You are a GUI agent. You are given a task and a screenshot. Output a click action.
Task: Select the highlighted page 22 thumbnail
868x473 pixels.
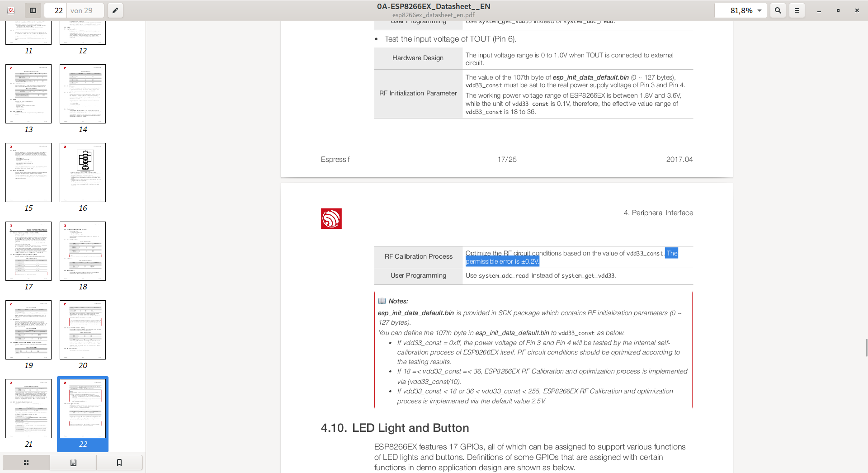click(83, 408)
